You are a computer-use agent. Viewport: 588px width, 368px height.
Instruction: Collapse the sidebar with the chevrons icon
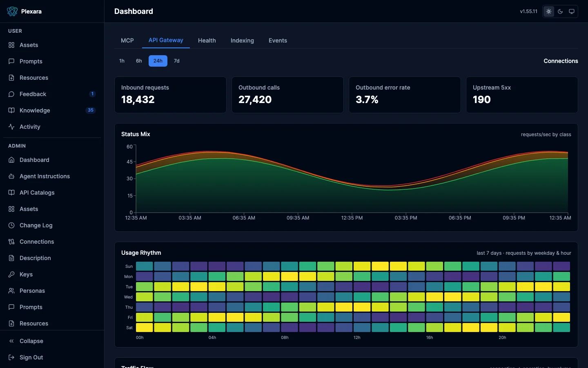[x=11, y=341]
